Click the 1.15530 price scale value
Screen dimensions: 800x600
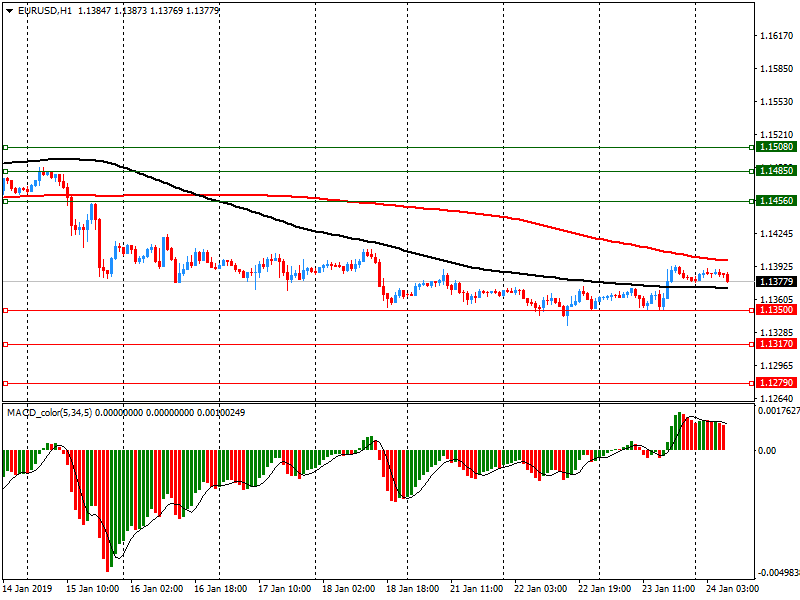click(777, 102)
